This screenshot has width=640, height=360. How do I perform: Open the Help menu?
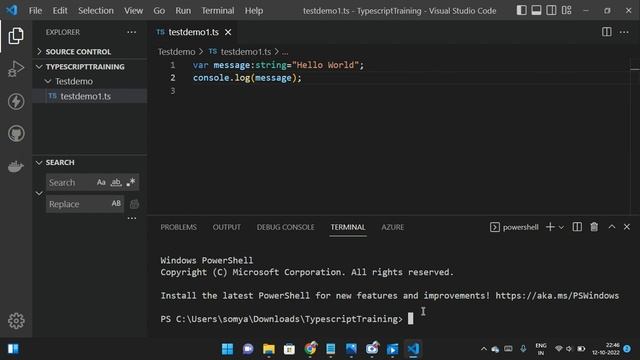[253, 11]
